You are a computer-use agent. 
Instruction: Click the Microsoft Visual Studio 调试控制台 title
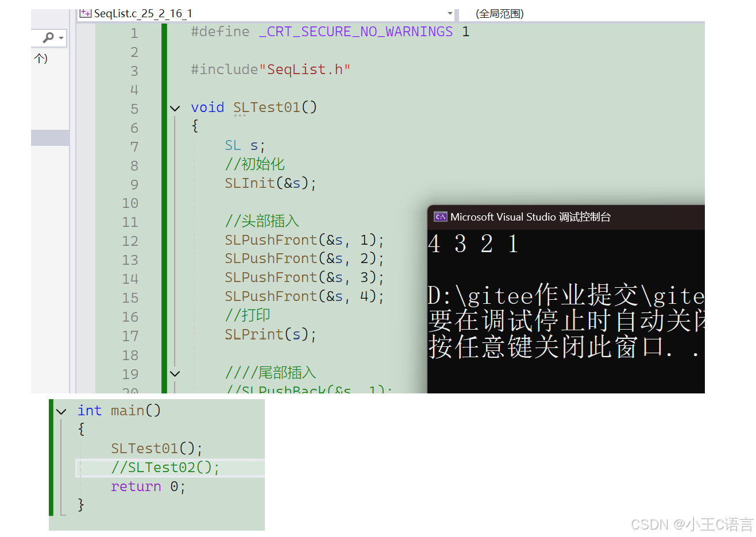click(530, 217)
